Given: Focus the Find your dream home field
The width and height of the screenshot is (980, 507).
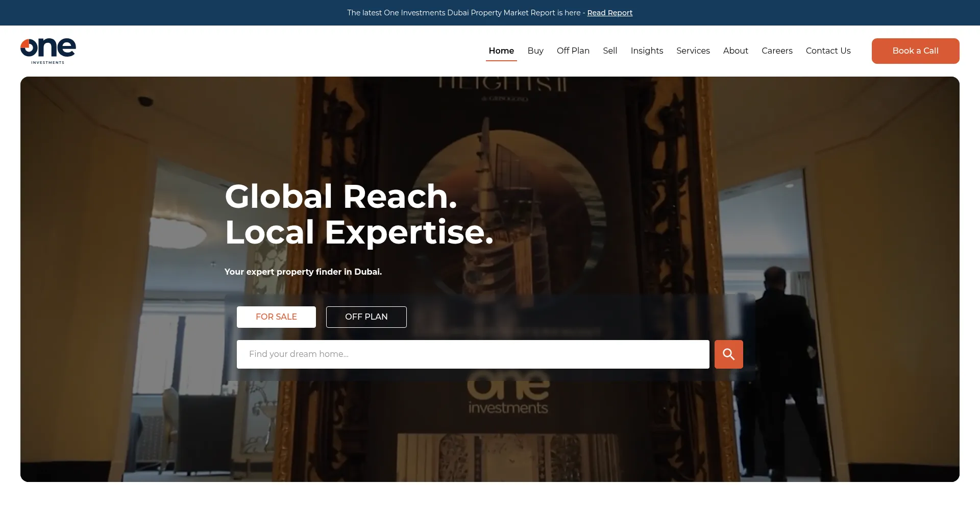Looking at the screenshot, I should (473, 354).
